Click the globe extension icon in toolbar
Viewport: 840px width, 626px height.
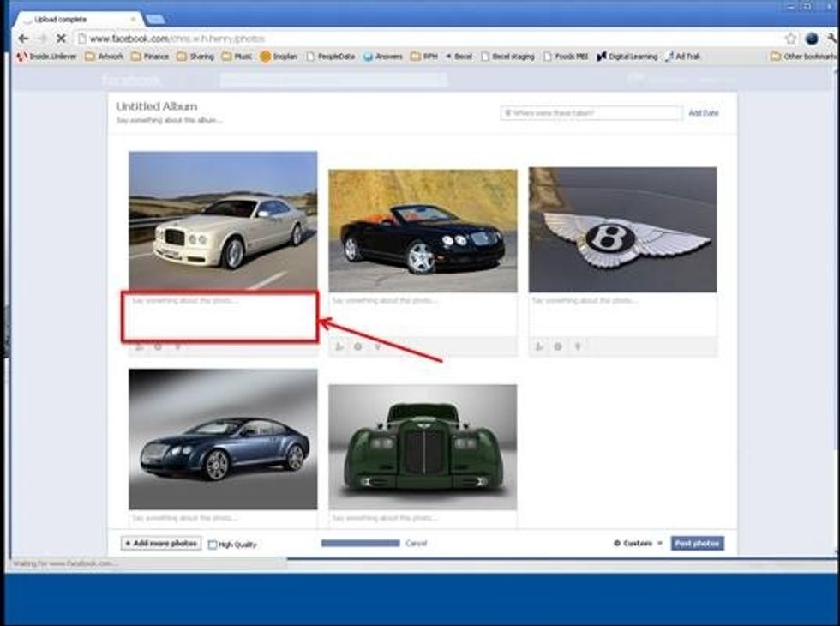point(812,39)
